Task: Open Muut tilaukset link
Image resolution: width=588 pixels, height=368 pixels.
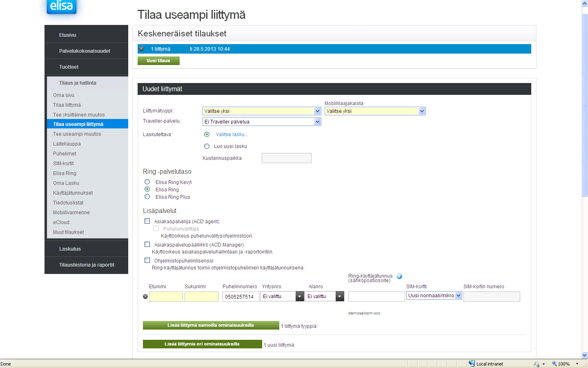Action: [x=69, y=232]
